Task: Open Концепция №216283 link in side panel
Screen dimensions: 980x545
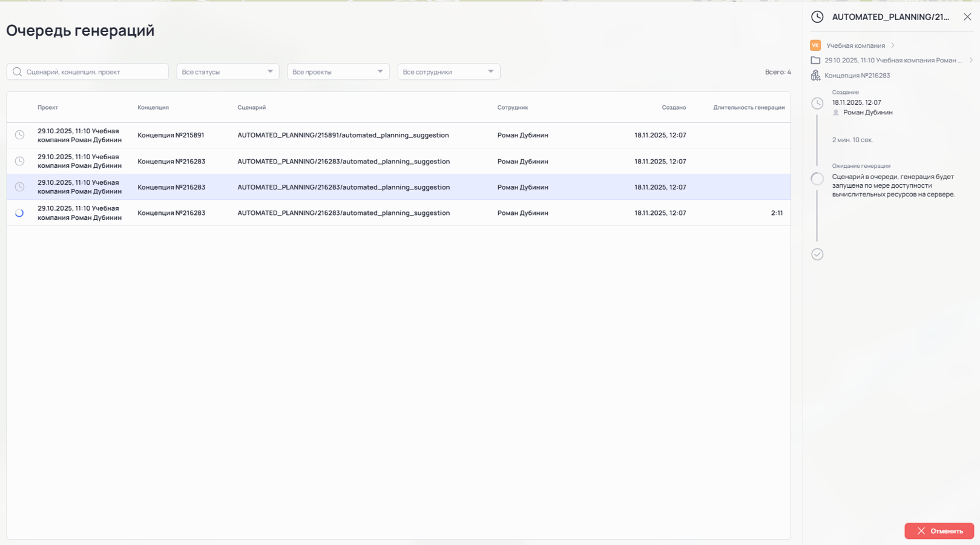Action: click(x=857, y=76)
